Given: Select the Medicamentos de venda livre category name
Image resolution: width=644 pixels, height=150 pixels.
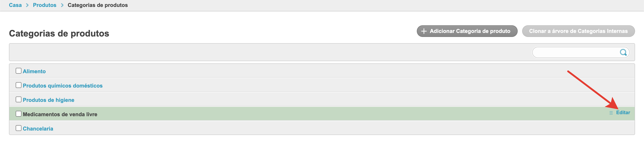Looking at the screenshot, I should [60, 114].
